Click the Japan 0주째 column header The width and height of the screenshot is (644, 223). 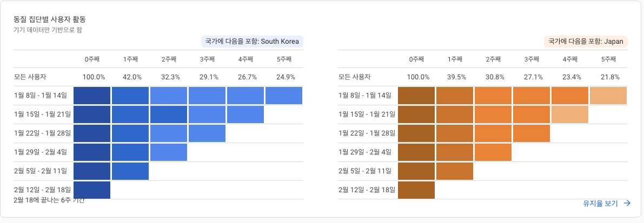click(416, 59)
